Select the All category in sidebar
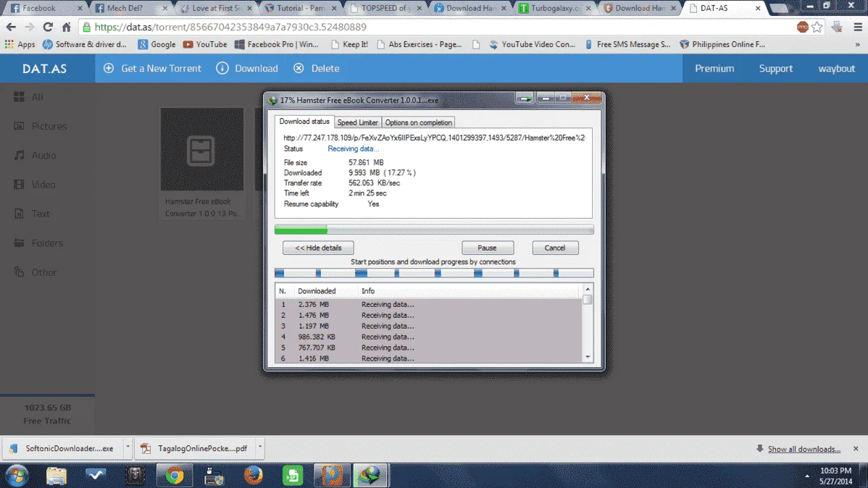868x488 pixels. coord(29,97)
